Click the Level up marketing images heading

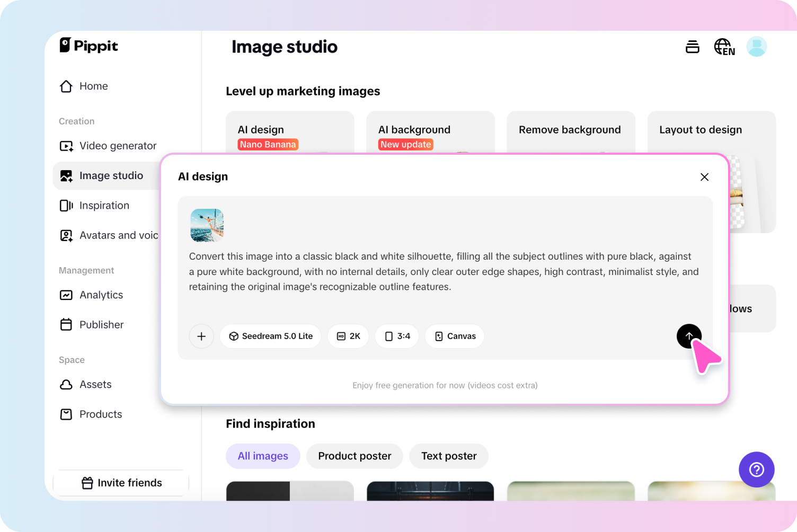click(x=303, y=91)
